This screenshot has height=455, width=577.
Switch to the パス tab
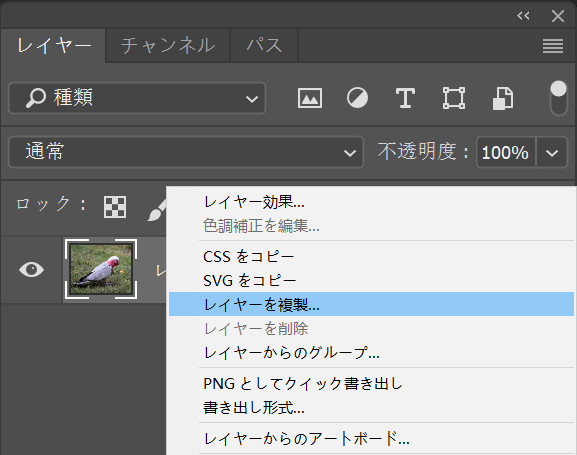[x=264, y=46]
